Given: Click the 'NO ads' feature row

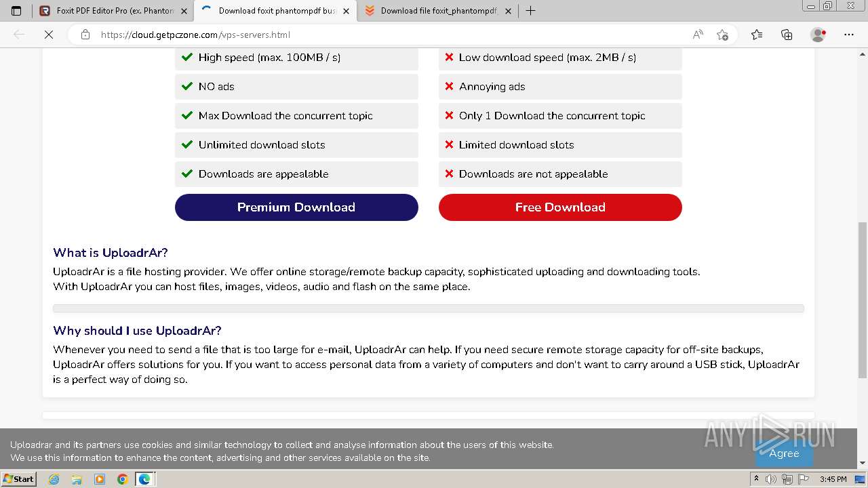Looking at the screenshot, I should 296,87.
